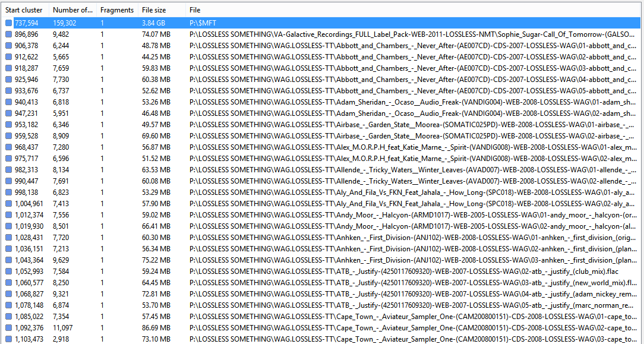The width and height of the screenshot is (644, 344).
Task: Sort by the Start cluster column header
Action: pyautogui.click(x=24, y=10)
